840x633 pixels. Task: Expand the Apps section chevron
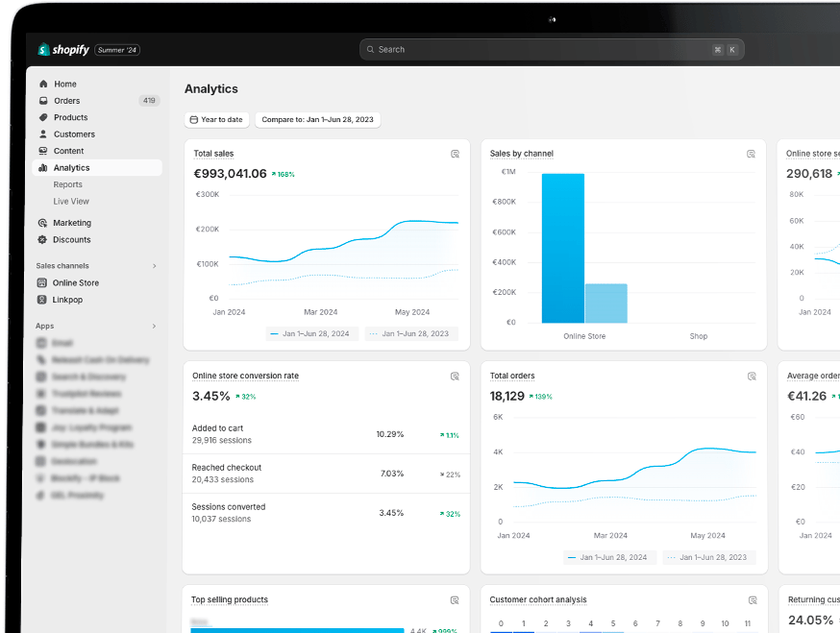point(155,327)
